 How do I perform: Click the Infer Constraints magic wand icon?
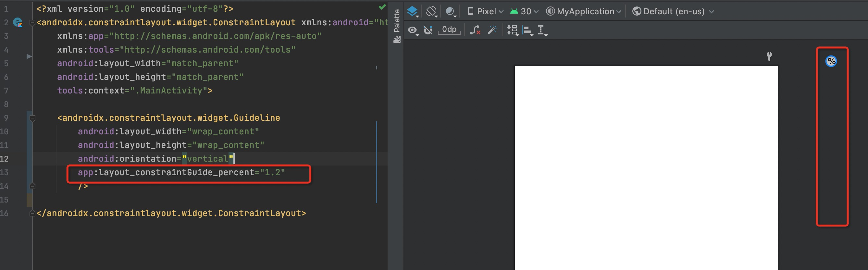coord(492,30)
